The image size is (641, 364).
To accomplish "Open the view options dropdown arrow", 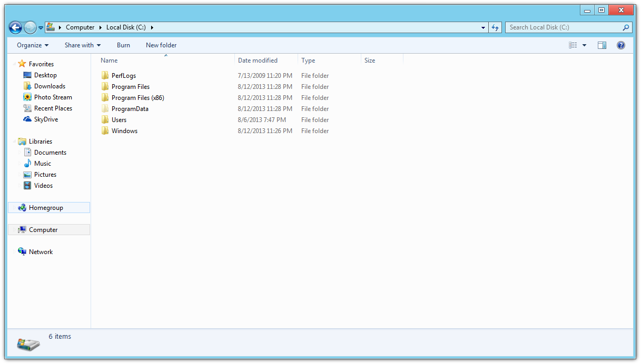I will click(584, 45).
